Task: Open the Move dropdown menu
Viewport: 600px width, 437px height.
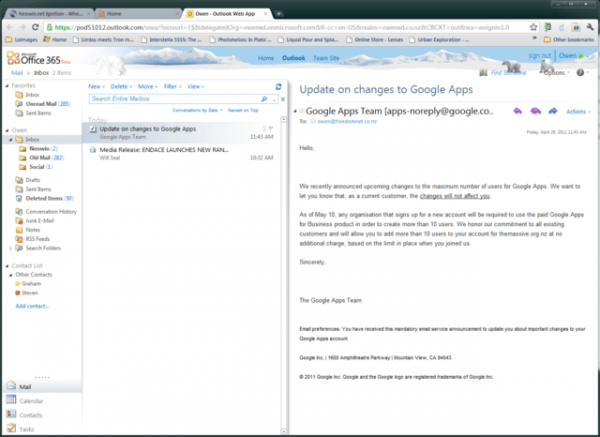Action: [x=148, y=86]
